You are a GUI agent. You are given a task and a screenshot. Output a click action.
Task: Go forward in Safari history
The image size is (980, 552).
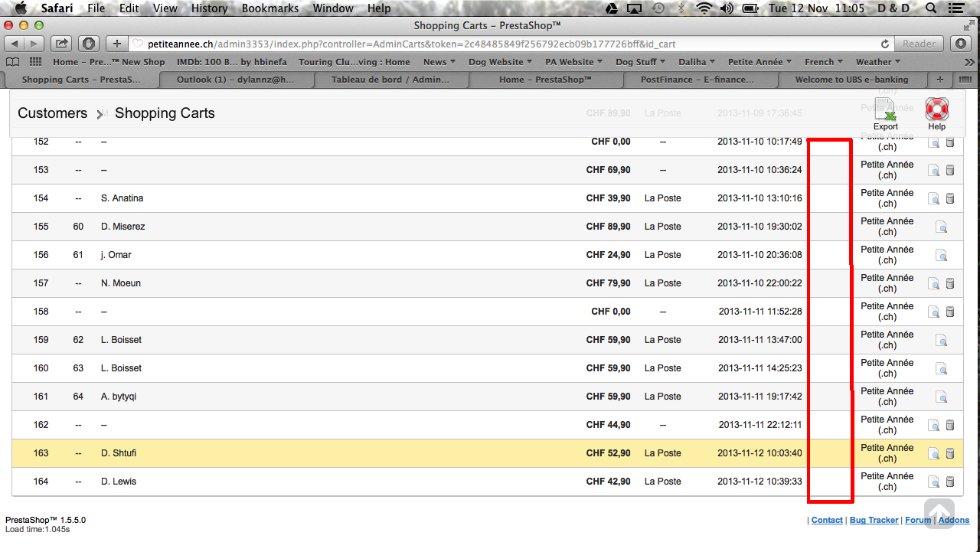pos(35,44)
